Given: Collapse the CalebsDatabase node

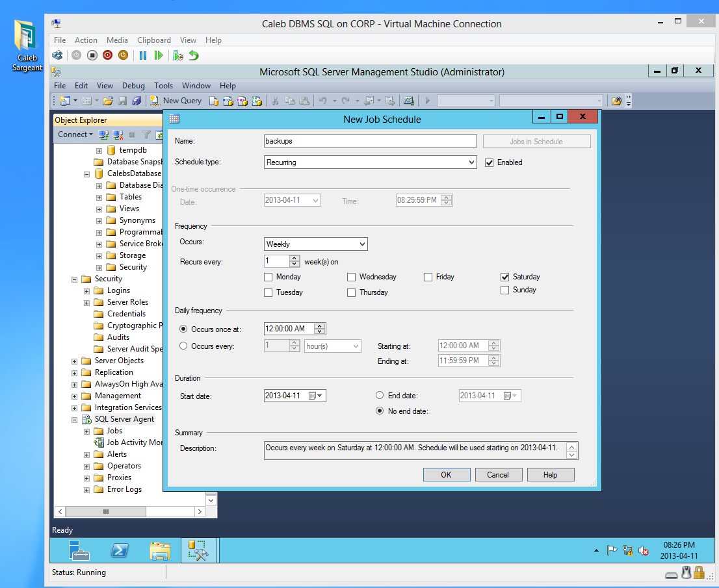Looking at the screenshot, I should point(86,174).
